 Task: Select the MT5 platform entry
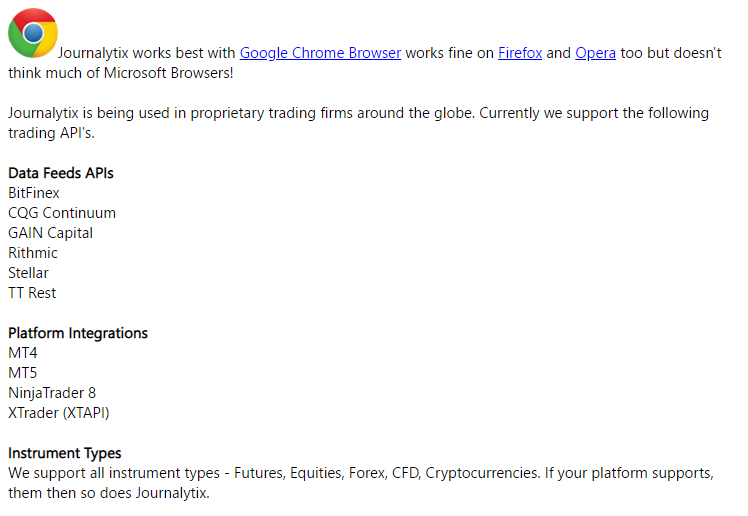pos(22,373)
